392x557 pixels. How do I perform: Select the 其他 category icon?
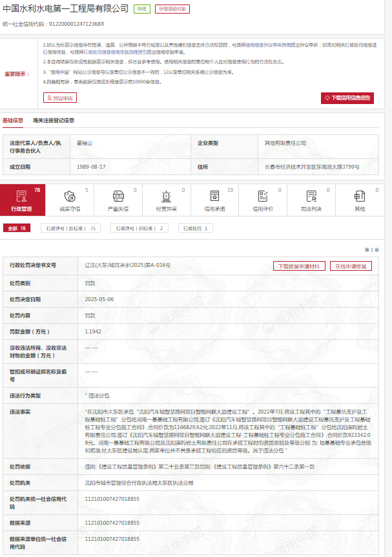tap(359, 196)
